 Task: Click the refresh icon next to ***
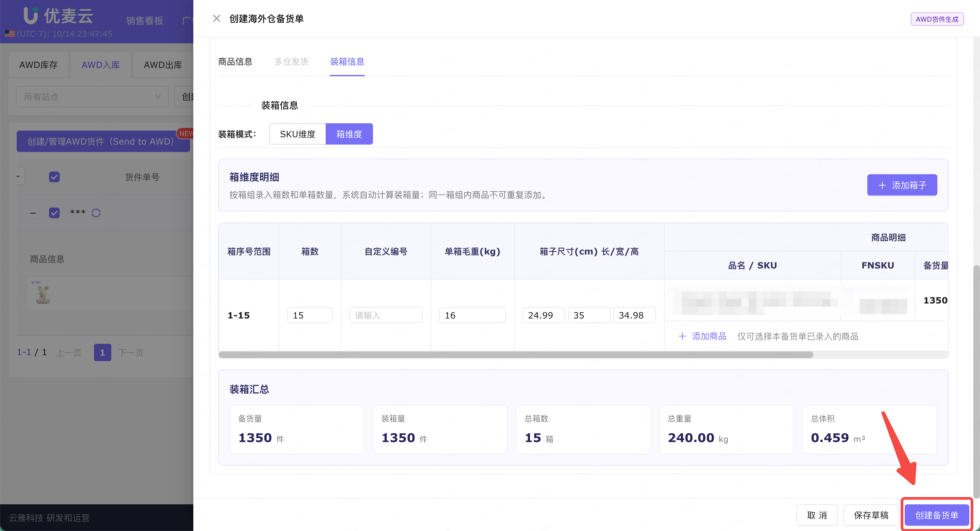coord(96,213)
